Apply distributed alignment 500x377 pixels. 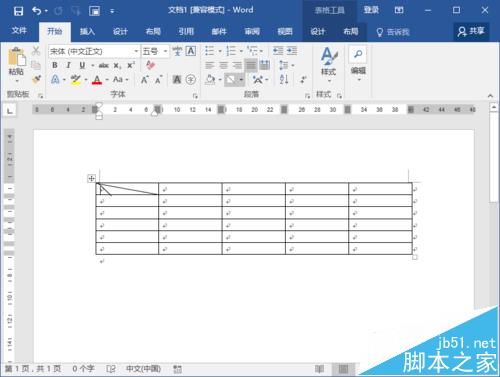click(264, 65)
